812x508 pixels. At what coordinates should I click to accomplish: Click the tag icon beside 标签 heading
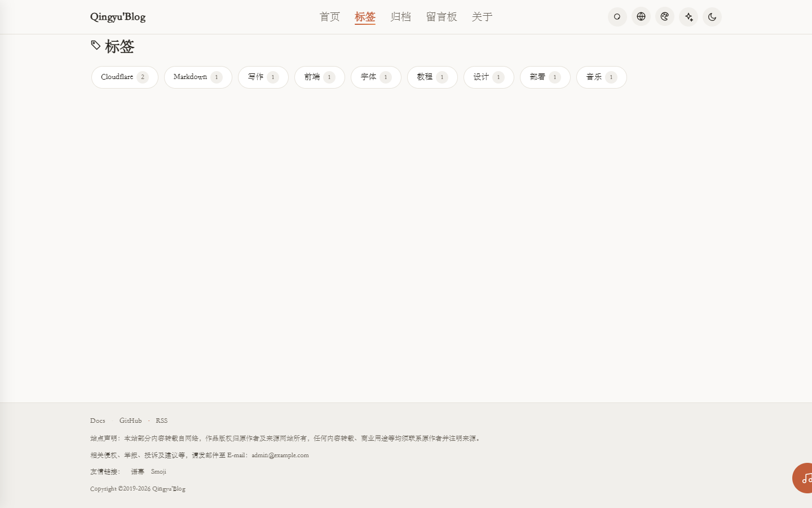(96, 45)
